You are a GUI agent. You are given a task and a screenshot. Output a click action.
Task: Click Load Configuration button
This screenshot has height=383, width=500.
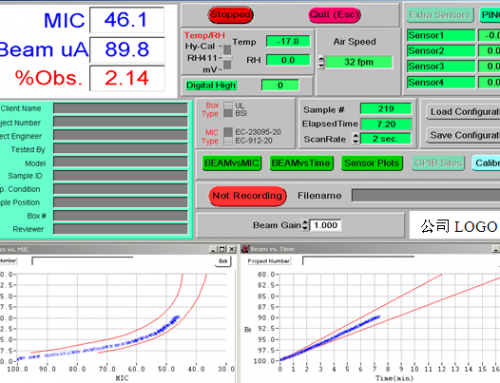(x=463, y=112)
